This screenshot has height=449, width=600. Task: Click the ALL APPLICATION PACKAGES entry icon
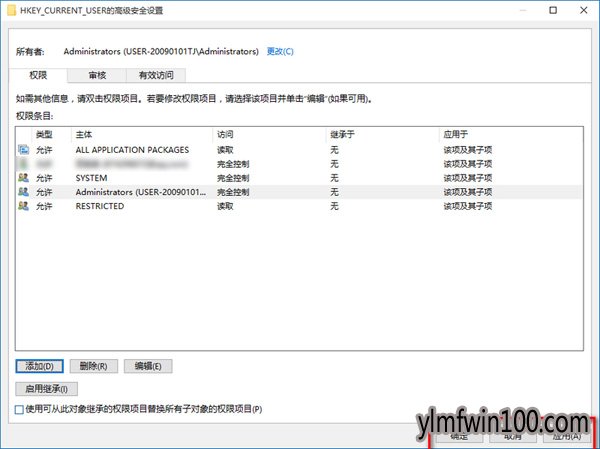(23, 149)
